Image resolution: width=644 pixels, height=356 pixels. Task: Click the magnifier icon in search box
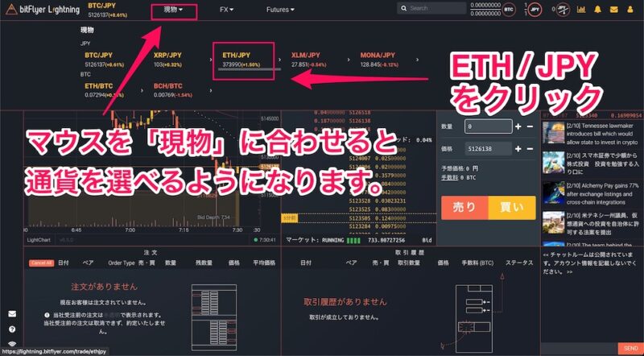pos(404,8)
